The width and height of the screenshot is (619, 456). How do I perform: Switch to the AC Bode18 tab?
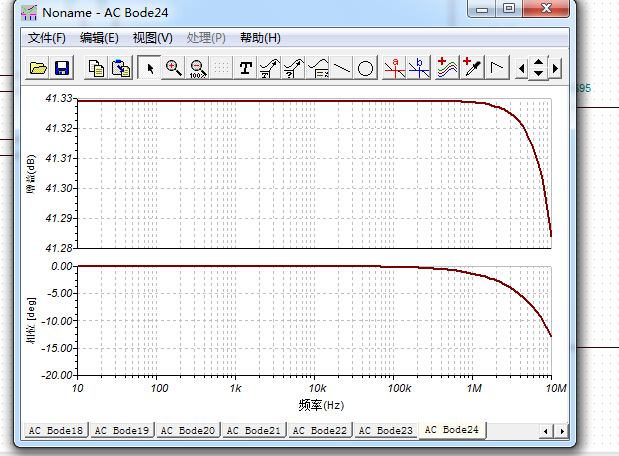[56, 430]
